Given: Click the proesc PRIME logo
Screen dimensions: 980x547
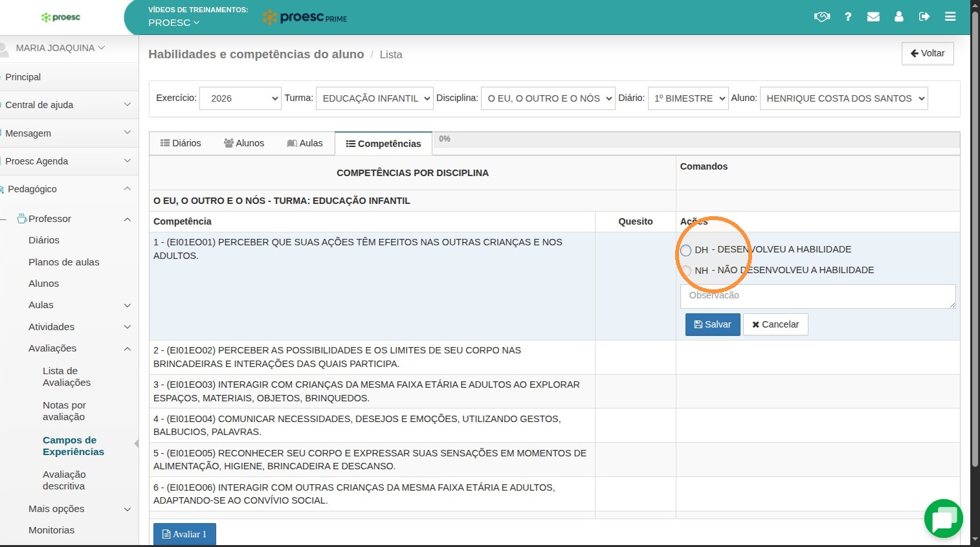Looking at the screenshot, I should click(305, 17).
